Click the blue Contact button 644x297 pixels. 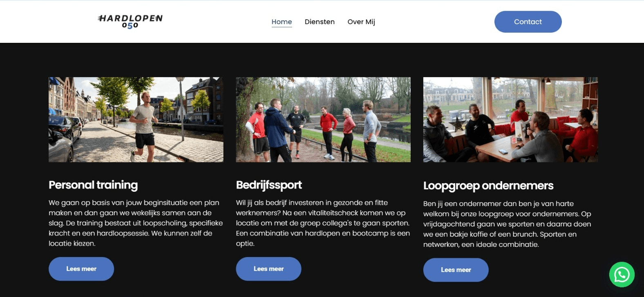click(x=528, y=22)
